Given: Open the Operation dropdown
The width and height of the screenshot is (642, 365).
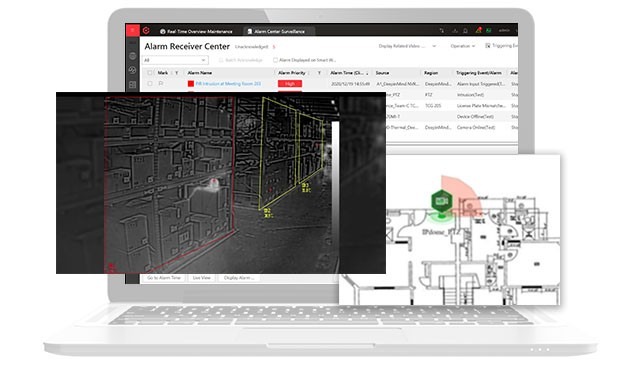Looking at the screenshot, I should pyautogui.click(x=463, y=46).
